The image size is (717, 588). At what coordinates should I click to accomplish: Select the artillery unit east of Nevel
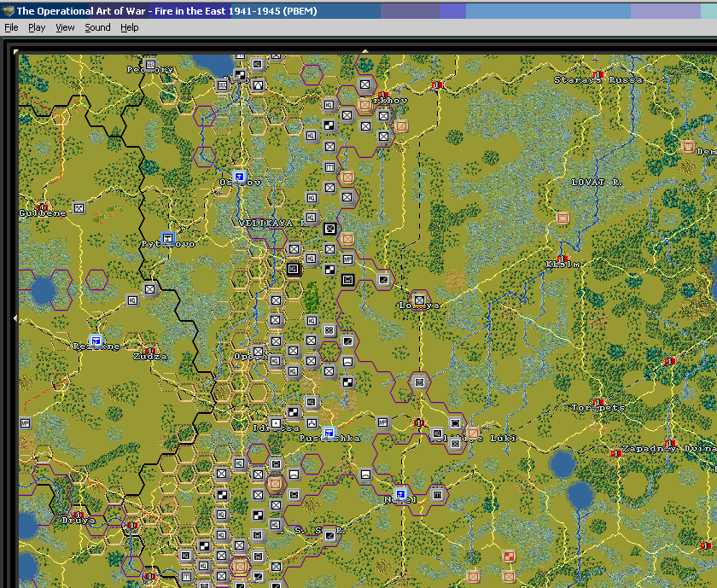pos(437,494)
